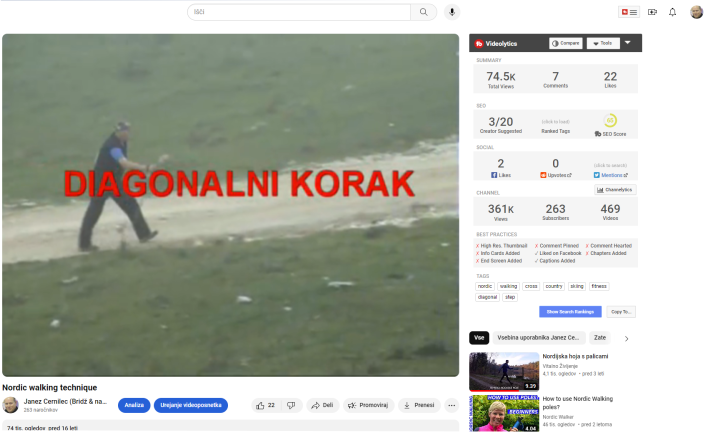
Task: Open the notifications bell
Action: pos(672,12)
